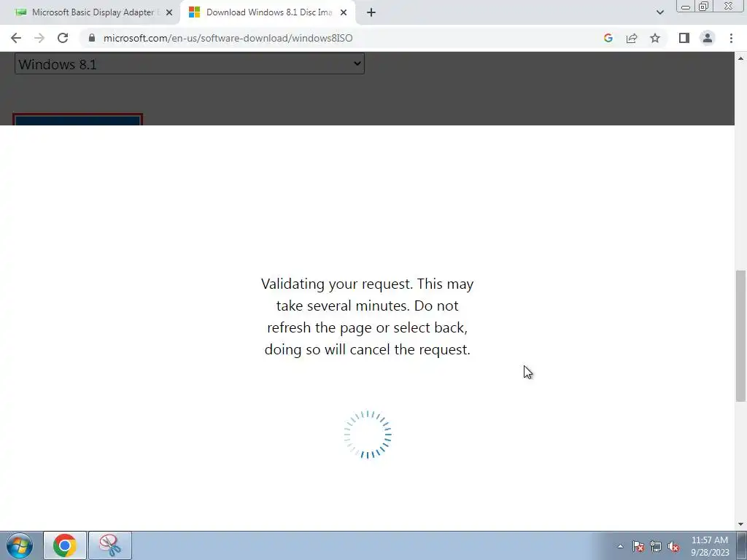
Task: Expand the Windows 8.1 edition dropdown
Action: pyautogui.click(x=190, y=64)
